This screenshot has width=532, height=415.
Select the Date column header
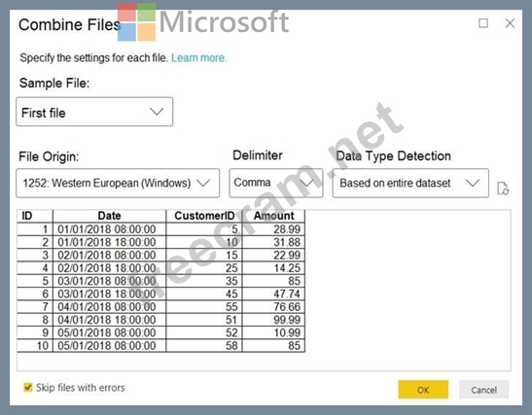point(109,216)
